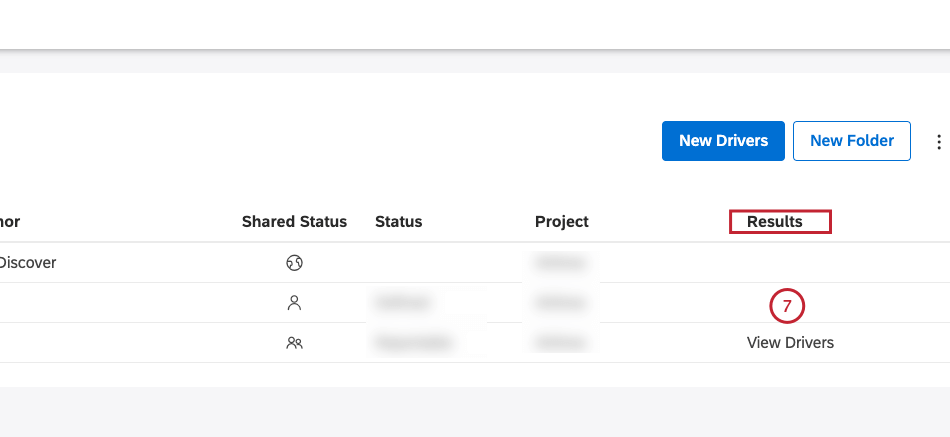950x437 pixels.
Task: Click the blurred Project cell in the View Drivers row
Action: pos(560,342)
